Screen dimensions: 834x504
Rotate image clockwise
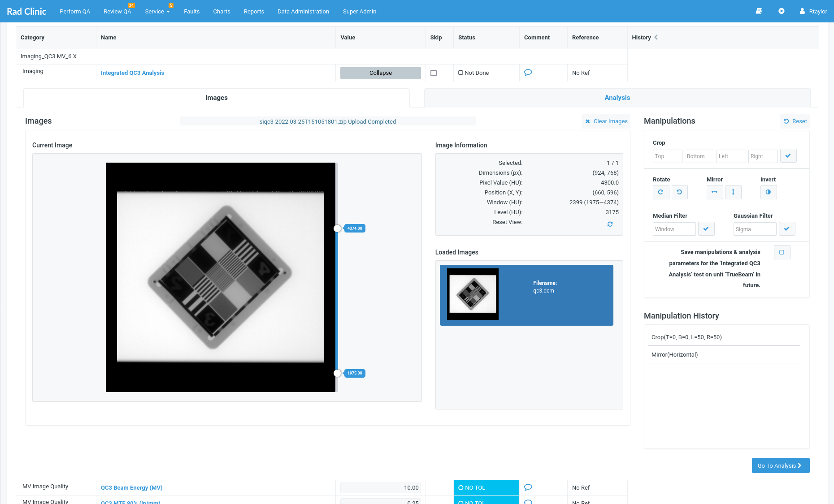(660, 192)
